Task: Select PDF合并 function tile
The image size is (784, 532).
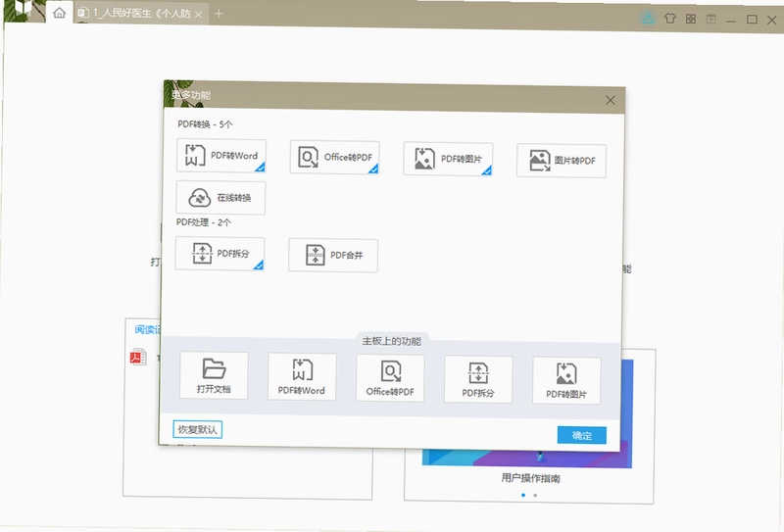Action: (333, 255)
